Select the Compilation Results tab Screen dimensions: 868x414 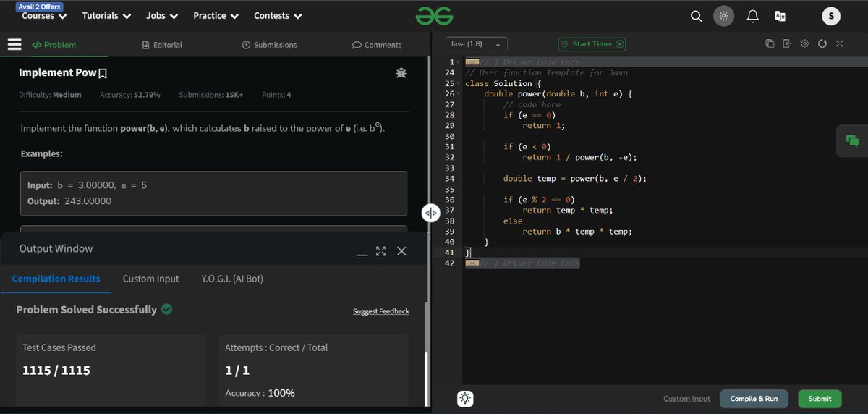point(56,279)
